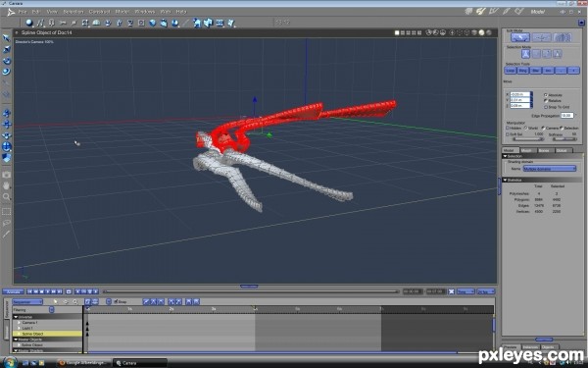
Task: Enable the Snap To Grid checkbox
Action: coord(546,107)
